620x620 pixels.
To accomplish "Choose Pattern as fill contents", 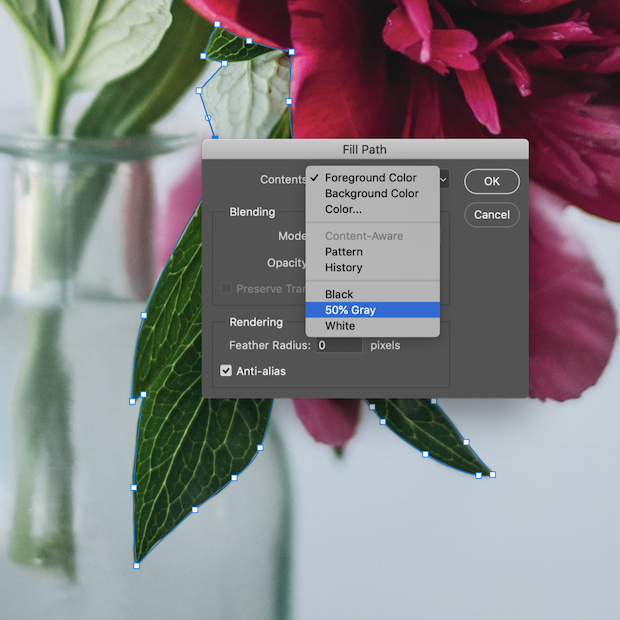I will [343, 252].
